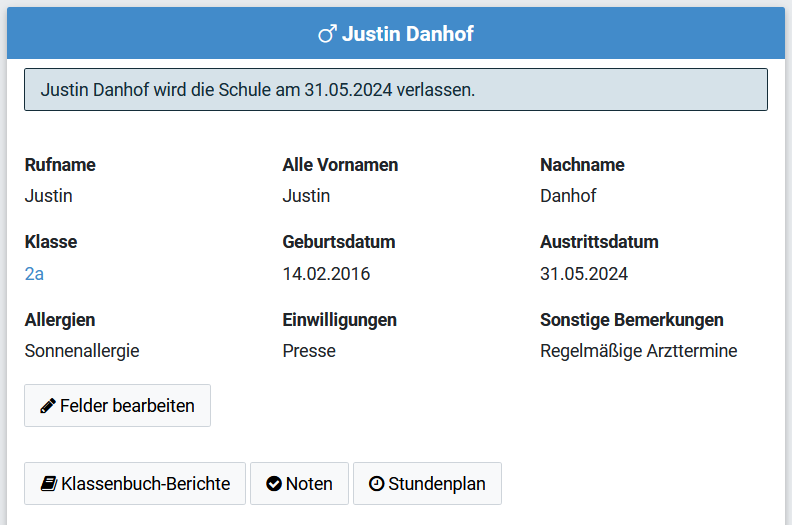Select the Austrittsdatum value 31.05.2024
The height and width of the screenshot is (525, 792).
584,274
